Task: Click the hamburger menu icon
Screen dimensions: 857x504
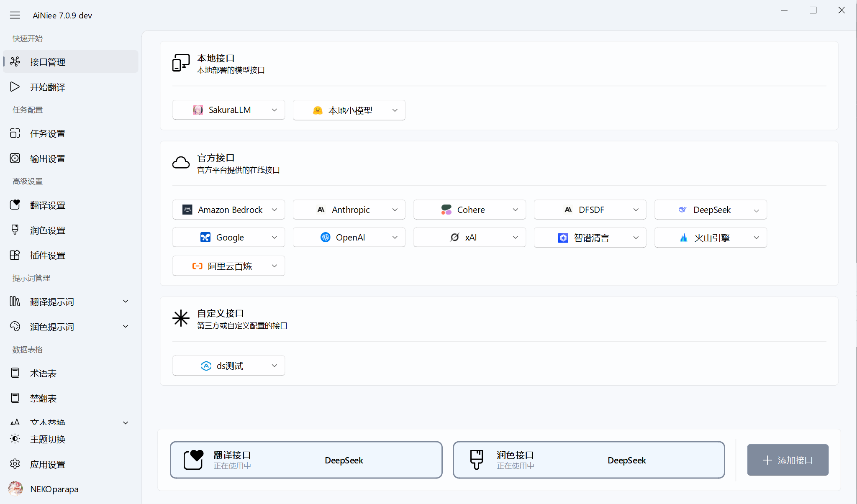Action: [x=15, y=15]
